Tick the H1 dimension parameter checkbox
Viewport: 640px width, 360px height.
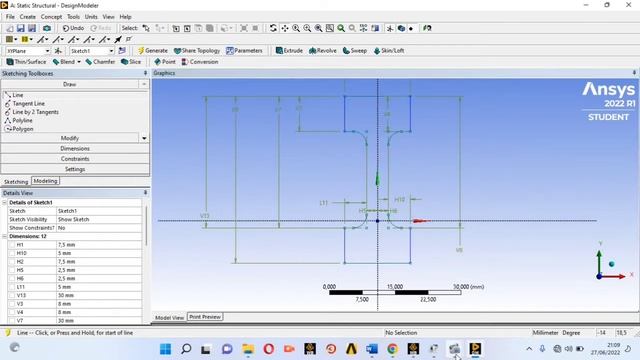pyautogui.click(x=11, y=245)
